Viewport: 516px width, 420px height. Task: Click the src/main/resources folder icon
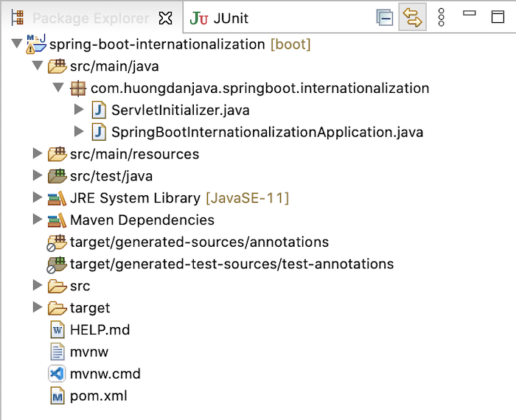(57, 154)
